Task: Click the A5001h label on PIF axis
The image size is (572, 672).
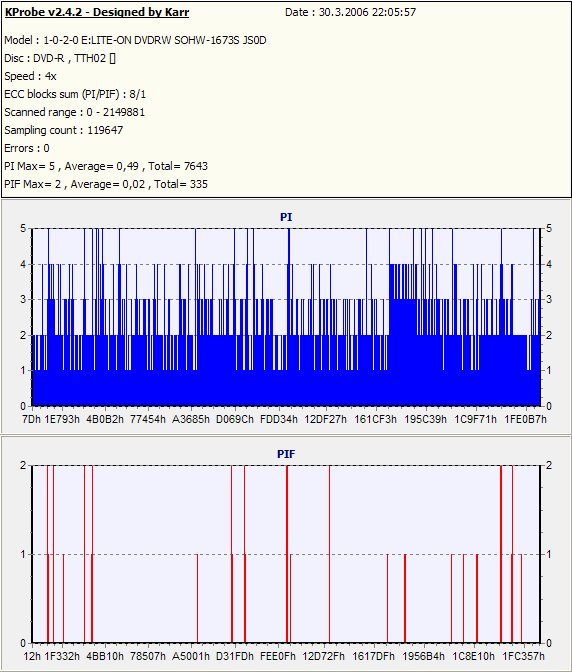Action: (191, 656)
